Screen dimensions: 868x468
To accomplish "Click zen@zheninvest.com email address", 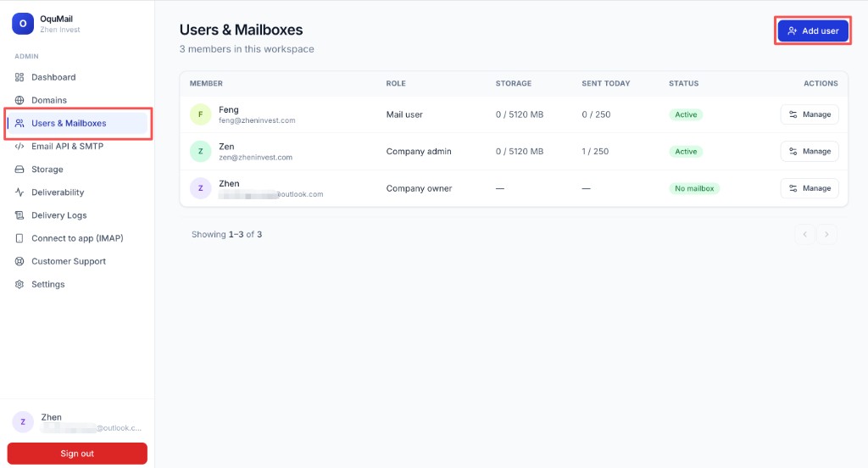I will 255,158.
